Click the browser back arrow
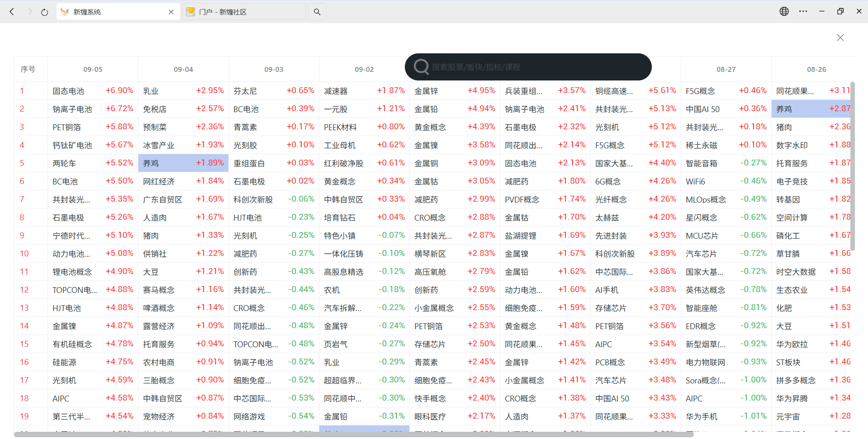868x439 pixels. point(12,12)
